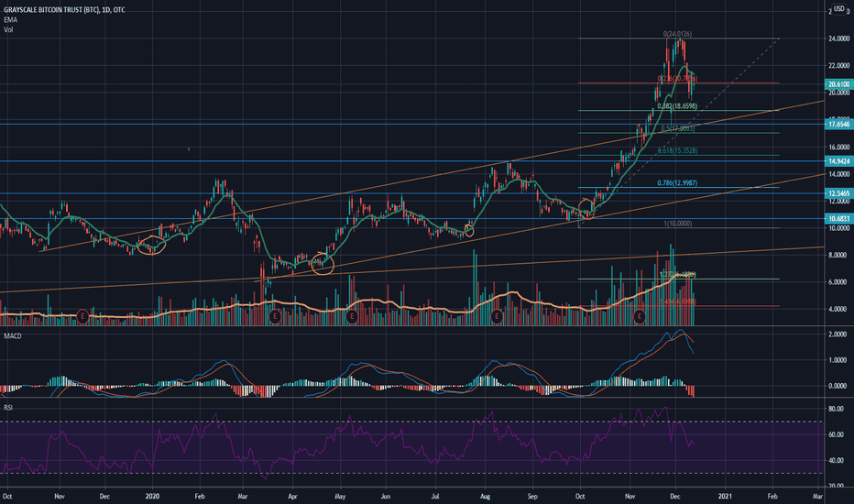Click the 2021 label on time axis

(x=725, y=497)
